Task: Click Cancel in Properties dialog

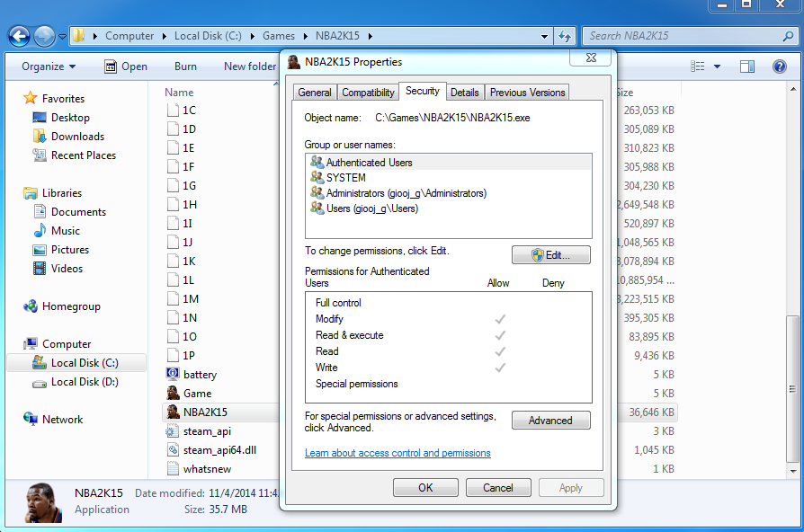Action: click(x=498, y=488)
